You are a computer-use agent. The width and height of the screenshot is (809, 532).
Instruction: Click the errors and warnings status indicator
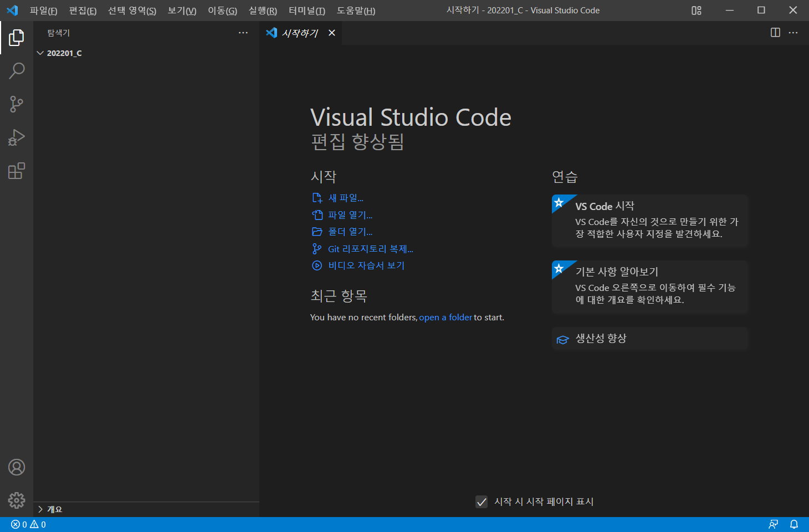(28, 524)
